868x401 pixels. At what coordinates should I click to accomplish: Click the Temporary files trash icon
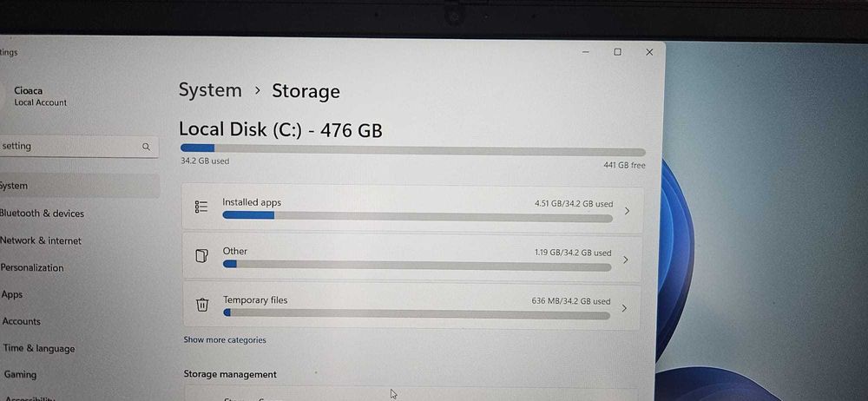202,305
